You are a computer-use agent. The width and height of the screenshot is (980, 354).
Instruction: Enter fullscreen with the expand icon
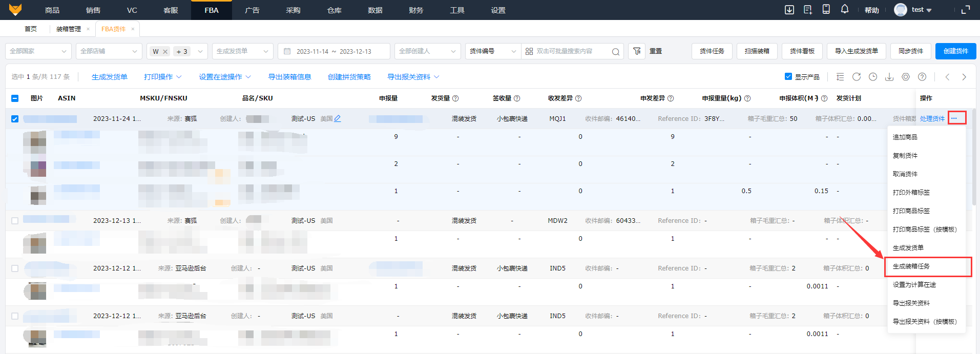point(966,10)
